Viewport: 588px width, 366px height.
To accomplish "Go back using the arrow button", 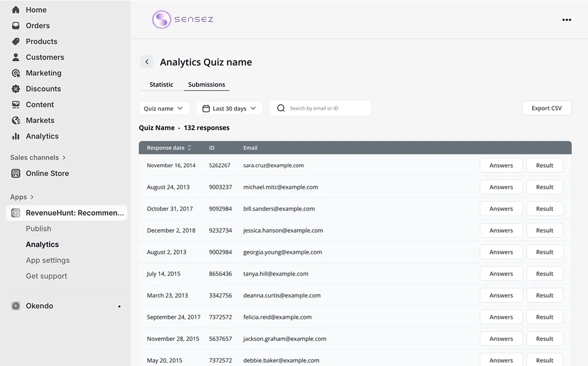I will [x=147, y=62].
